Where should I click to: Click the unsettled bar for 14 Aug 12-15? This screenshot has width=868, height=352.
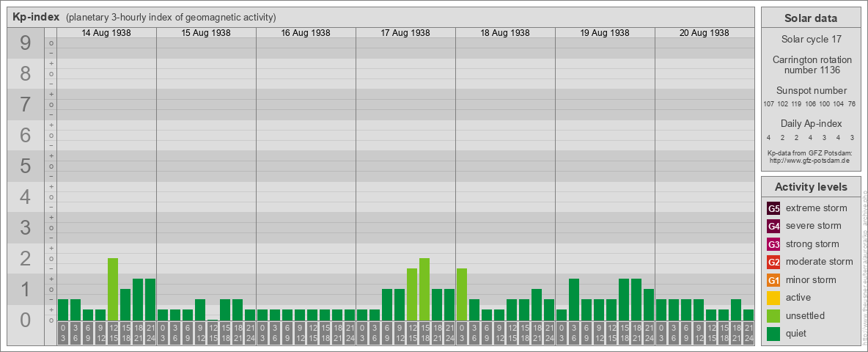tap(113, 290)
